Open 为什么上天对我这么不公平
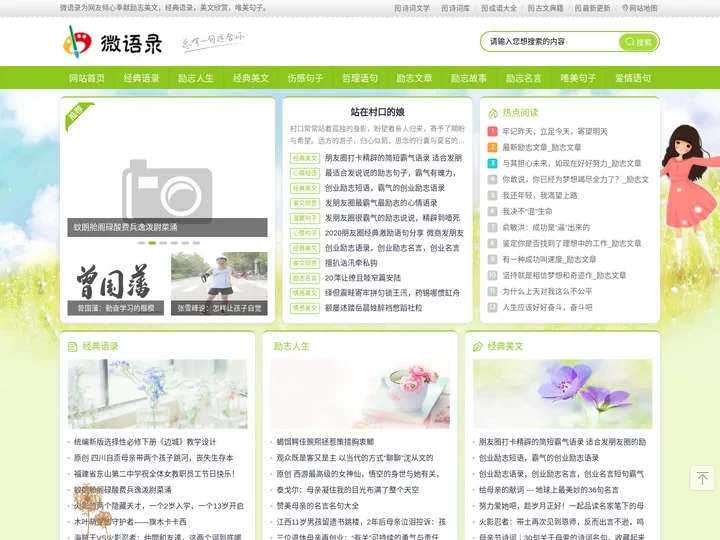Screen dimensions: 720x540 [547, 292]
